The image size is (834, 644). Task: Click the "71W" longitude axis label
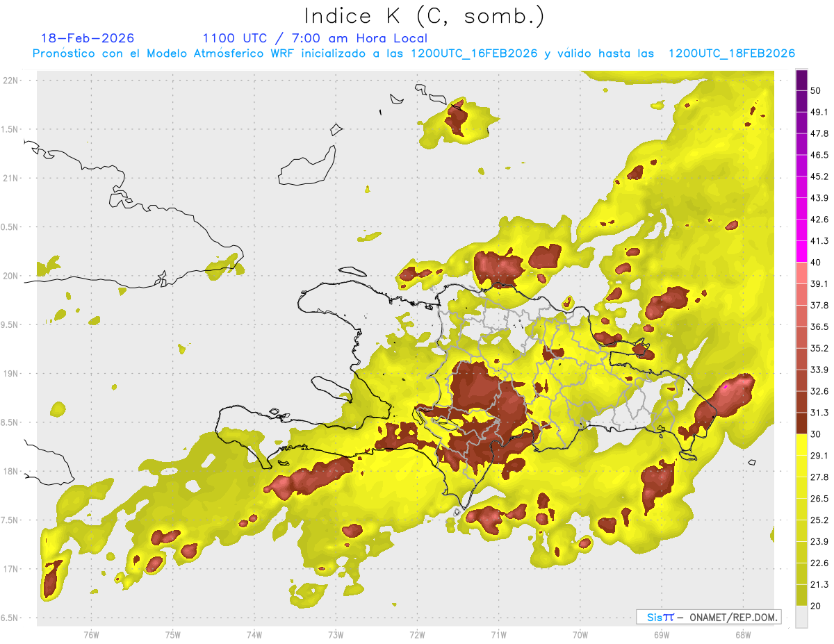point(498,635)
